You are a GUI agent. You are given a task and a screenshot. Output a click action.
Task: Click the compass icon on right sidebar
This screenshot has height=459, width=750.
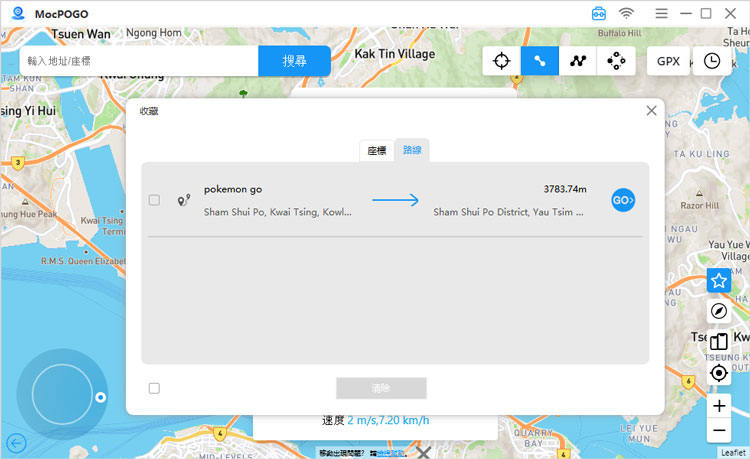pyautogui.click(x=718, y=311)
